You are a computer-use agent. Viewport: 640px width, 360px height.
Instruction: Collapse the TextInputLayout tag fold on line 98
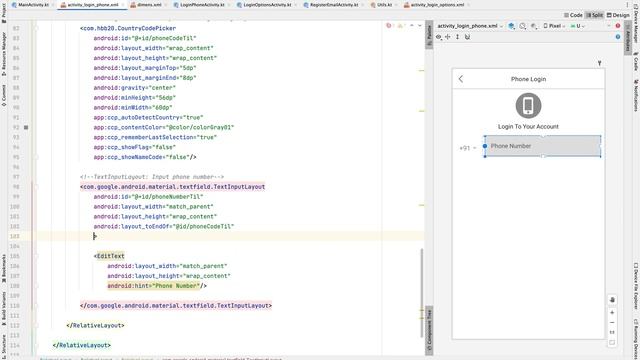coord(36,187)
